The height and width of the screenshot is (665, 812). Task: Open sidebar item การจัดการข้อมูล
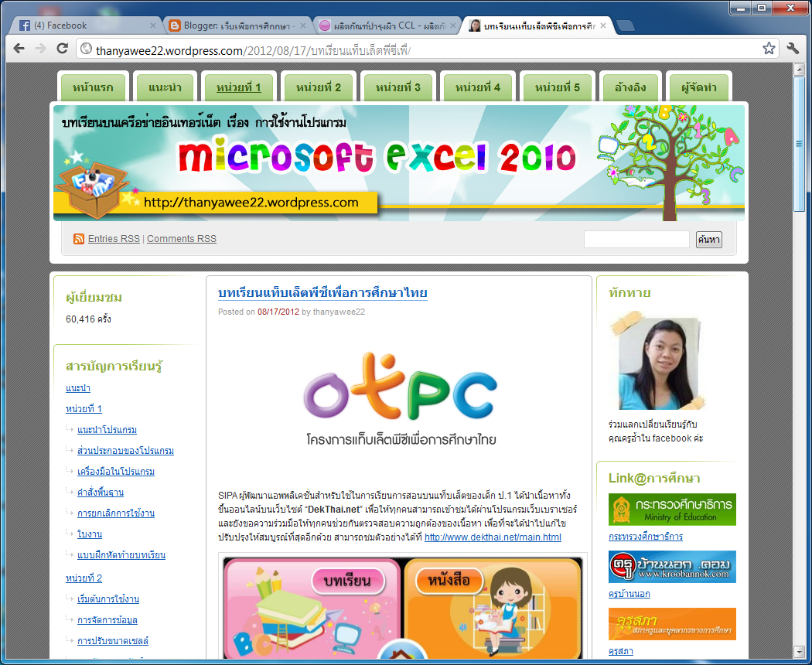pyautogui.click(x=107, y=620)
